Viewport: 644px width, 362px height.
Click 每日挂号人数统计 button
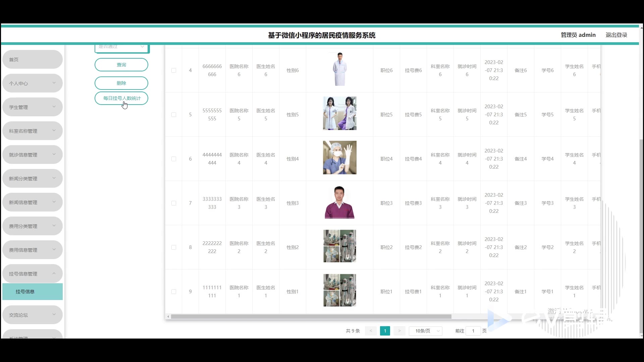point(121,98)
